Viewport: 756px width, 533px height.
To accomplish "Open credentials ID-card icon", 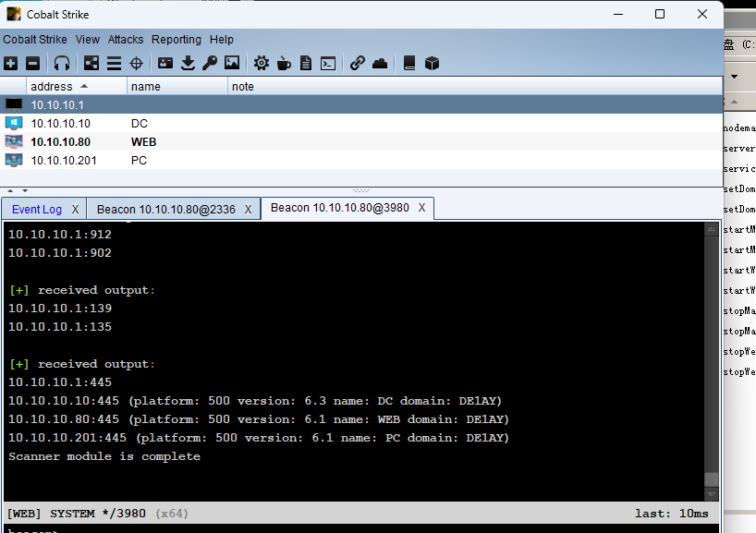I will [165, 63].
